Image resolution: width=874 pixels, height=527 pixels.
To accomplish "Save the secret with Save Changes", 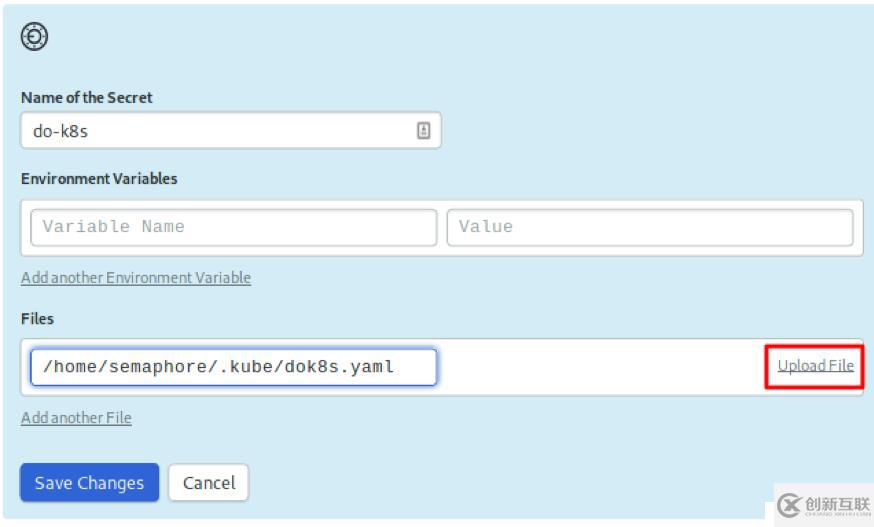I will (89, 482).
